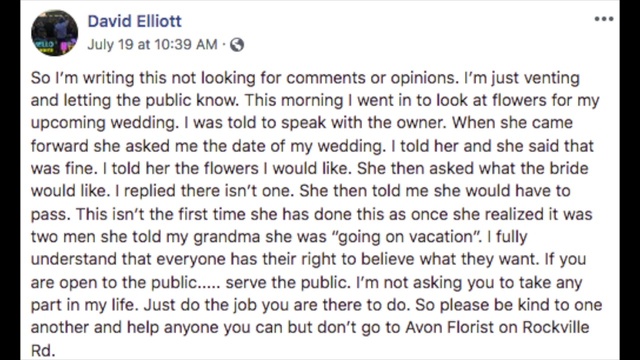Click the words "be kind to one"
This screenshot has height=360, width=640.
[548, 305]
